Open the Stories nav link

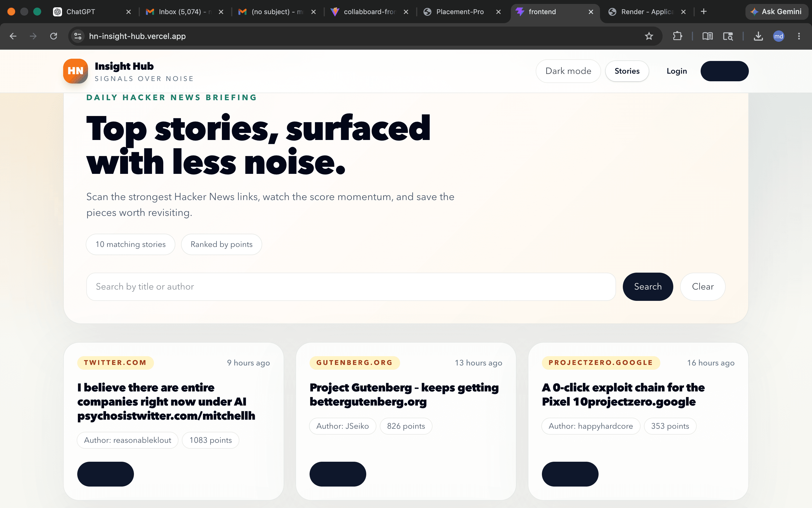coord(627,71)
